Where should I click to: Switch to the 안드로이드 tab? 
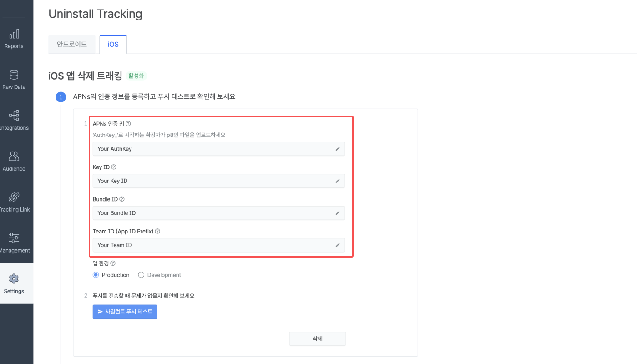pyautogui.click(x=72, y=45)
